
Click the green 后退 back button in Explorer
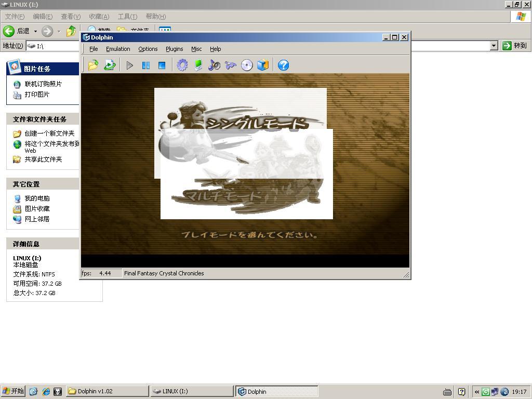(16, 31)
